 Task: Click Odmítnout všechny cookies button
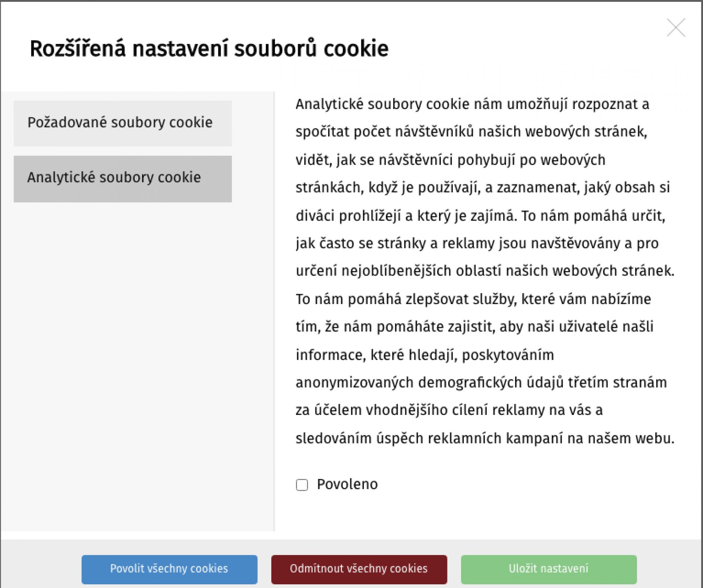tap(359, 569)
